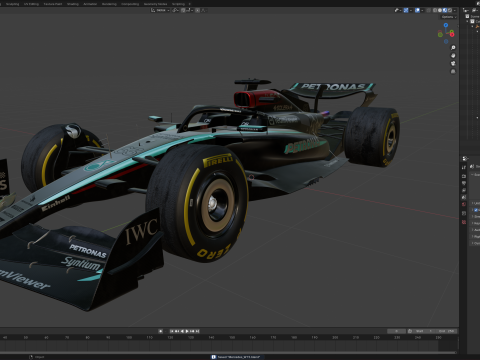The height and width of the screenshot is (360, 480).
Task: Jump to timeline end frame
Action: (x=197, y=331)
